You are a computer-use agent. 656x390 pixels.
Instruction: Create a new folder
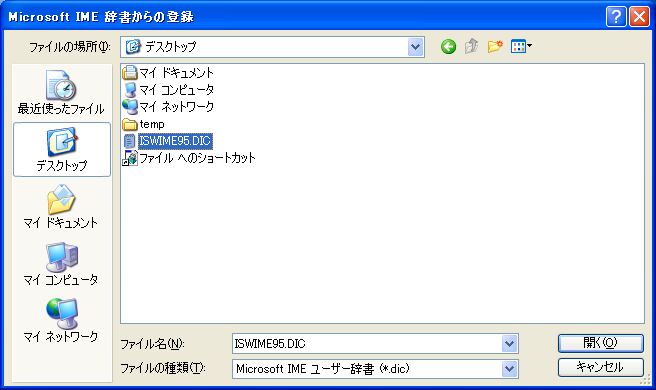(x=495, y=46)
